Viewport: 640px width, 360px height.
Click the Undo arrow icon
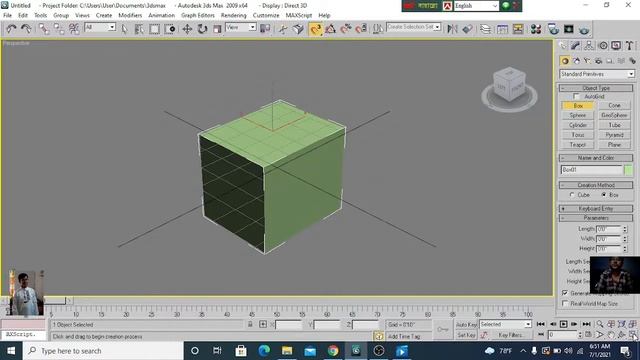click(11, 29)
